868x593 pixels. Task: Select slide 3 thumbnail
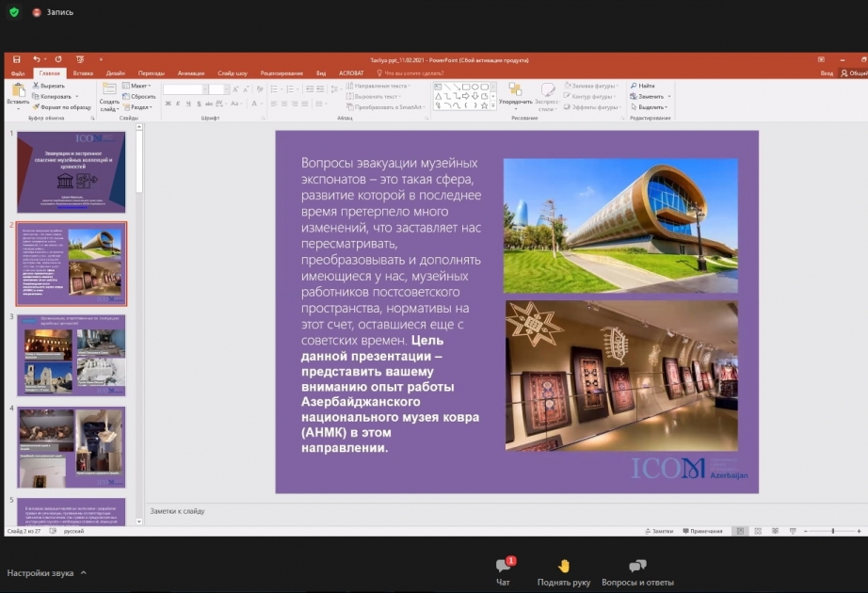(x=72, y=356)
